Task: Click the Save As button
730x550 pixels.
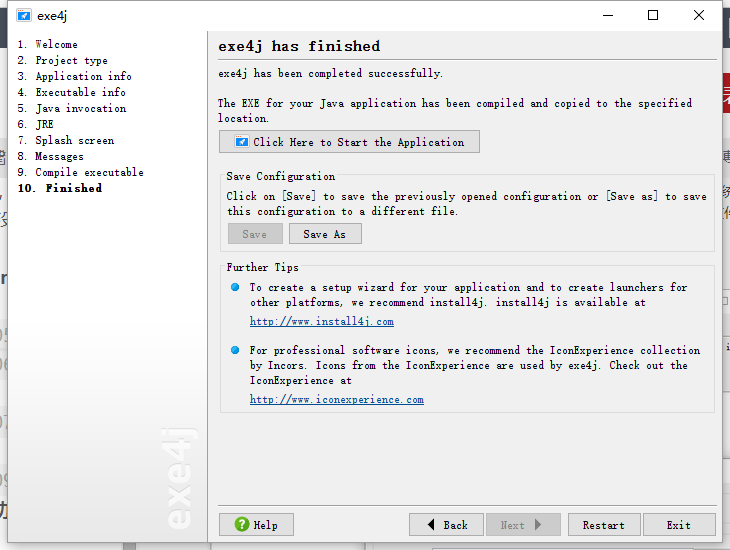Action: [x=325, y=234]
